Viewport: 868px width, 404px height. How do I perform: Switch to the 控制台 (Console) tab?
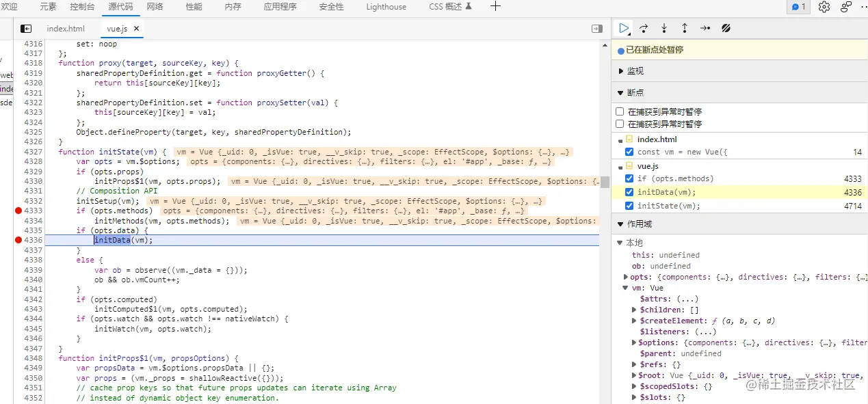click(x=82, y=7)
